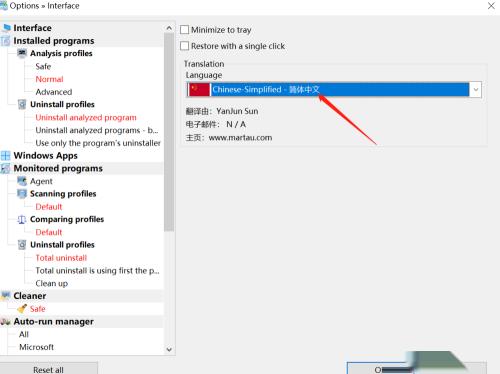Select Default under Scanning profiles
500x374 pixels.
tap(49, 207)
